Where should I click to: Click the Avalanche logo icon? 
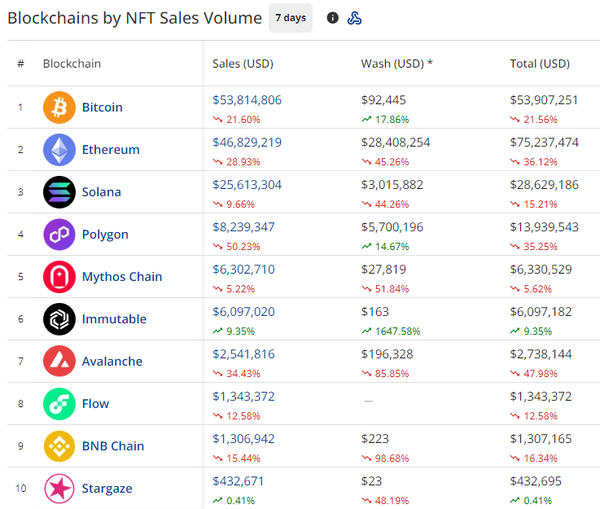coord(59,361)
